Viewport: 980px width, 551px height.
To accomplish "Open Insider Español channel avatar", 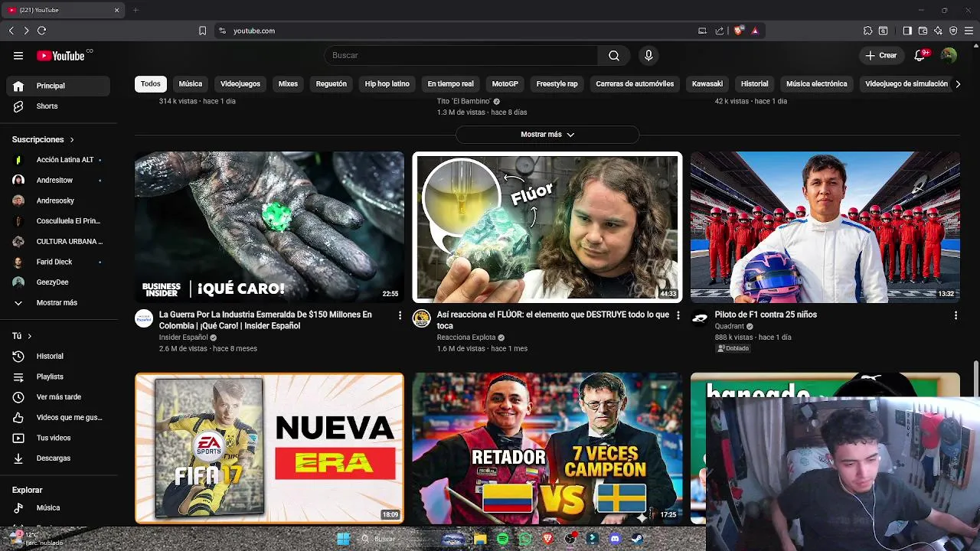I will coord(144,318).
